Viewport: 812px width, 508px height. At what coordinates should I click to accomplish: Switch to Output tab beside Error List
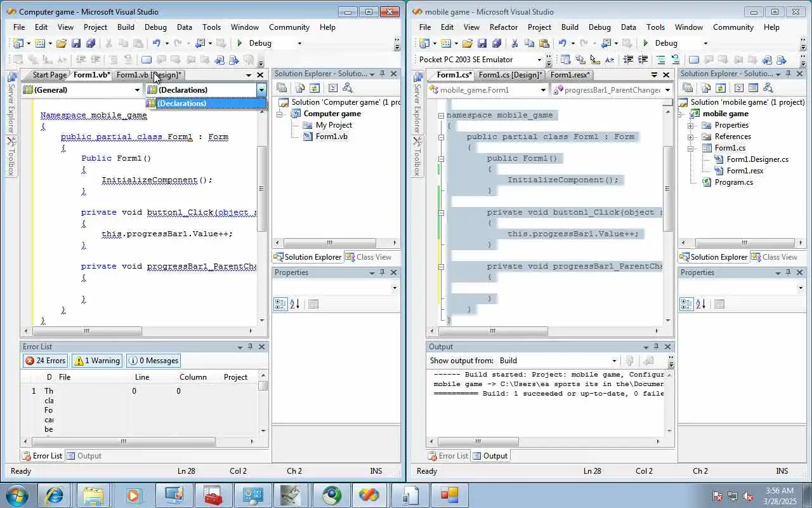tap(84, 456)
